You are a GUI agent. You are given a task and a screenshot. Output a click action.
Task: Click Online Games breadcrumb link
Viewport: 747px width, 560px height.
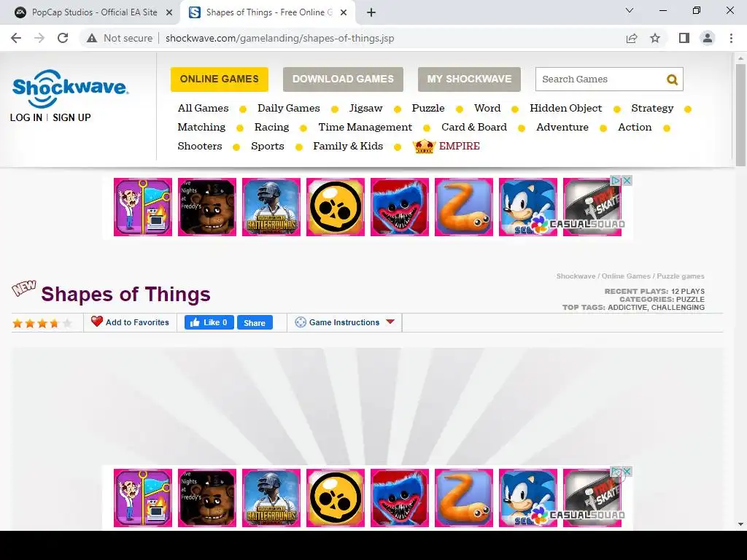pos(625,276)
